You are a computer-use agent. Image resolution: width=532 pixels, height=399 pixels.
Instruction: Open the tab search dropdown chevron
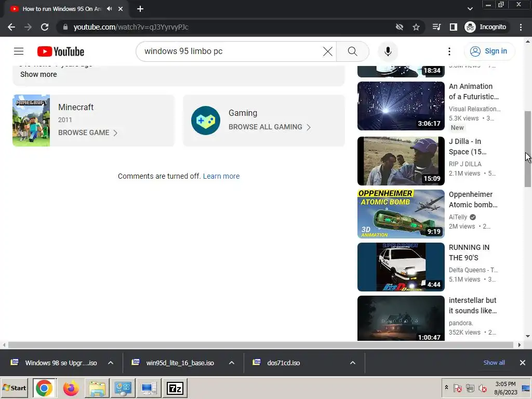point(470,9)
